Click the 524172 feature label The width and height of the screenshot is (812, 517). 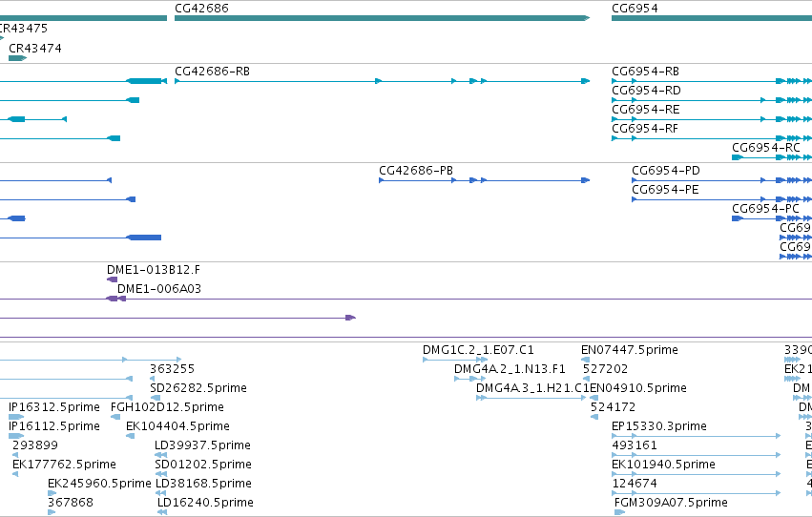tap(613, 408)
